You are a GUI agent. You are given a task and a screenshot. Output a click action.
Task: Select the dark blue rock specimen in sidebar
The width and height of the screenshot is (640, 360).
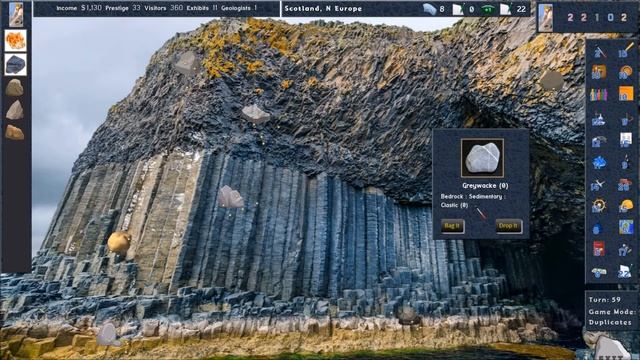click(x=16, y=65)
